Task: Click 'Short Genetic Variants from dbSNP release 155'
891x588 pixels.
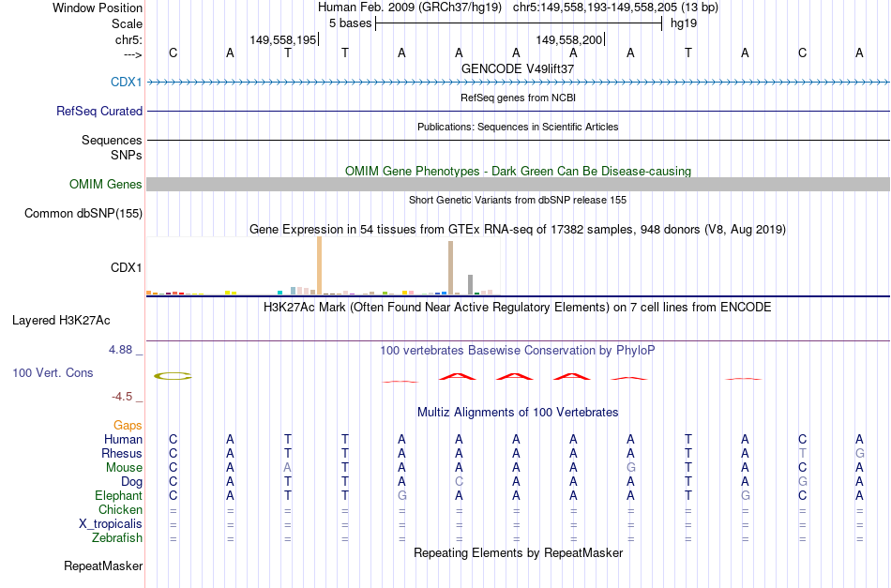Action: 518,200
